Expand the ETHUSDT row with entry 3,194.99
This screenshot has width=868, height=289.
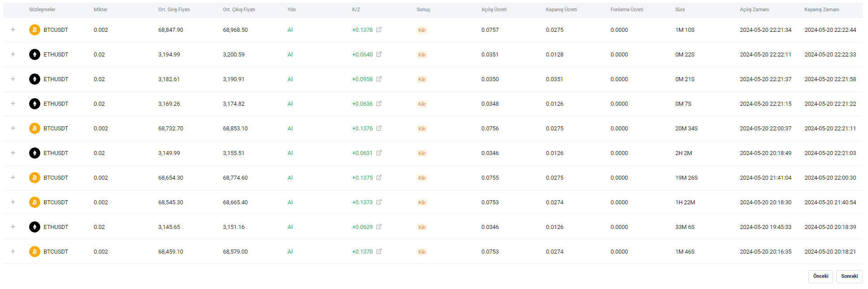[13, 54]
